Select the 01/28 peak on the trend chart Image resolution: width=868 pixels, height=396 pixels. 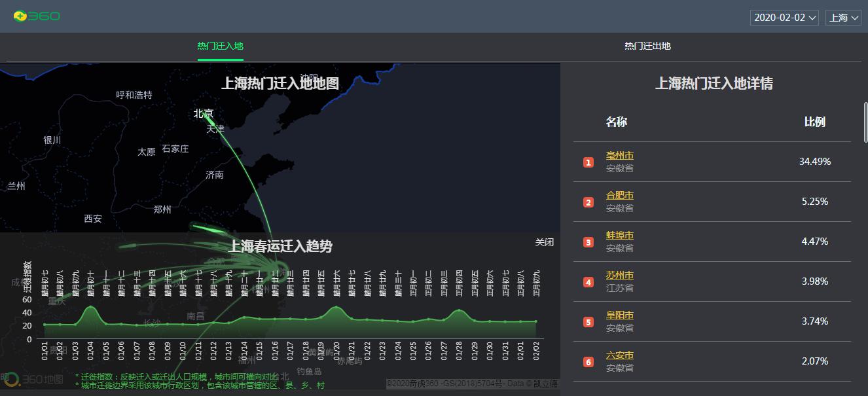(460, 310)
